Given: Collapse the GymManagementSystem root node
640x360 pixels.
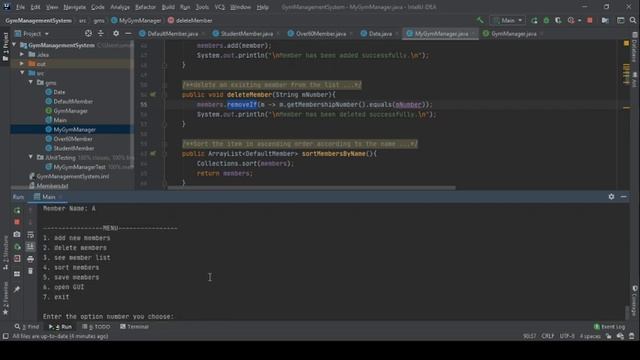Looking at the screenshot, I should click(x=14, y=45).
